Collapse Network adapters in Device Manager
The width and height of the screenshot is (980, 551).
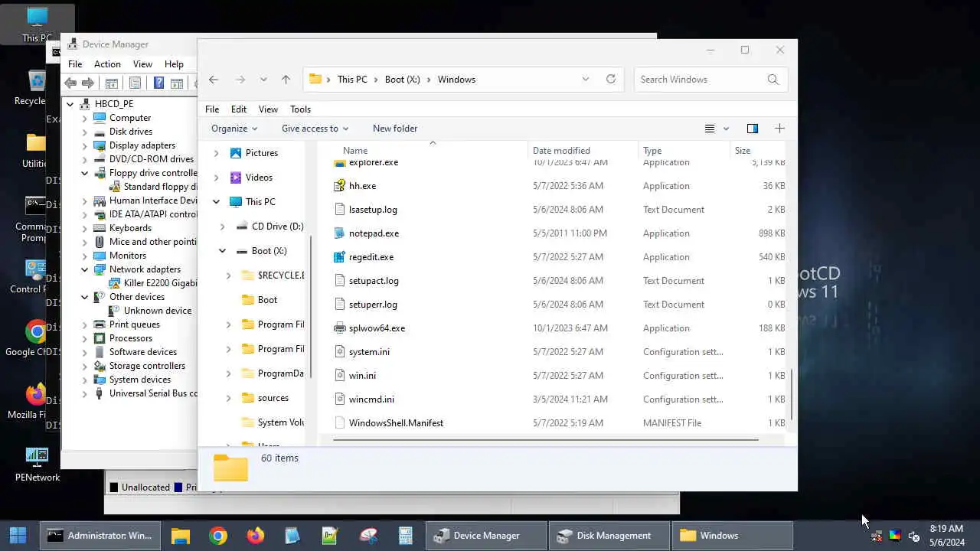(x=85, y=269)
